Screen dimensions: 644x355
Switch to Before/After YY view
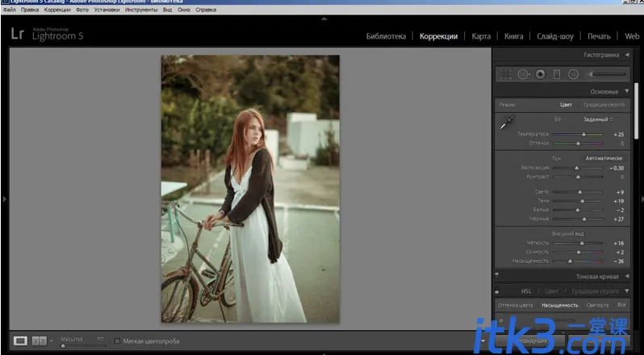pyautogui.click(x=39, y=340)
